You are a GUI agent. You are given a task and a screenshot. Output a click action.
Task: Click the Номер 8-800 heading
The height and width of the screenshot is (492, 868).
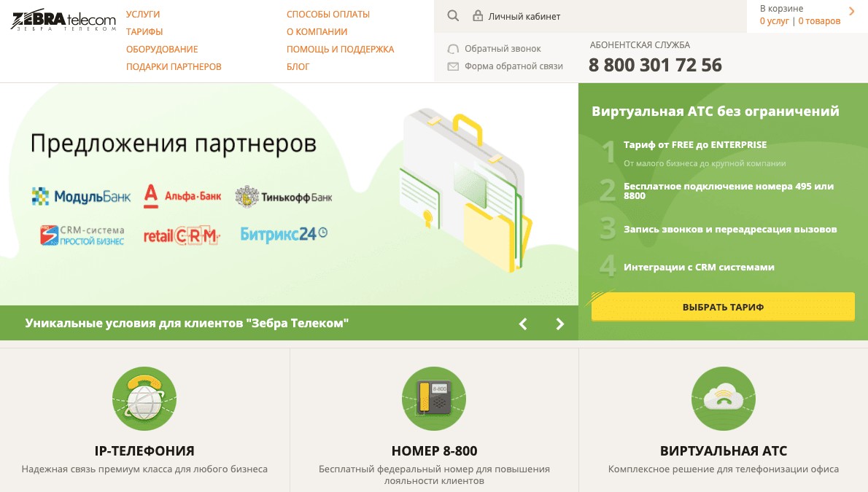pos(434,451)
